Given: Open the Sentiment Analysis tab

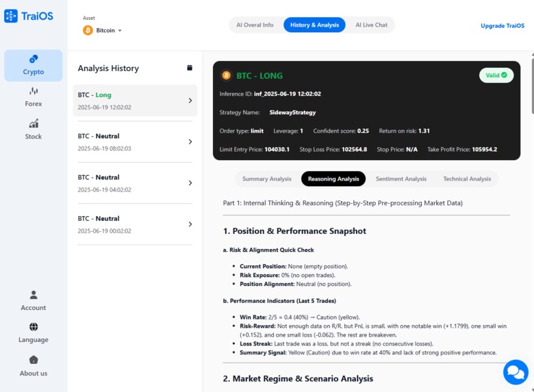Looking at the screenshot, I should coord(400,179).
